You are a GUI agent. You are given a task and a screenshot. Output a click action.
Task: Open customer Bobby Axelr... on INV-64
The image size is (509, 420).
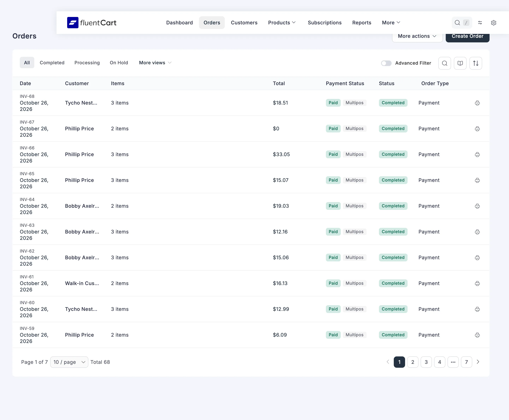82,206
